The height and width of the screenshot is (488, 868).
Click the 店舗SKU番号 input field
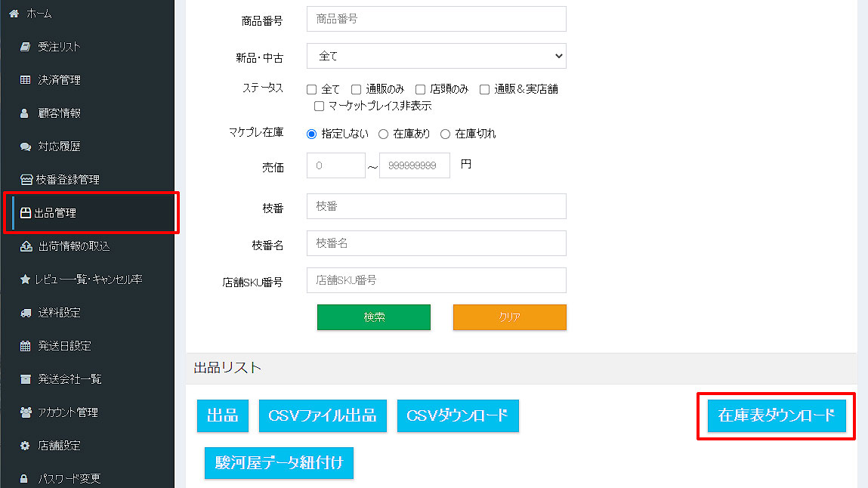coord(436,280)
